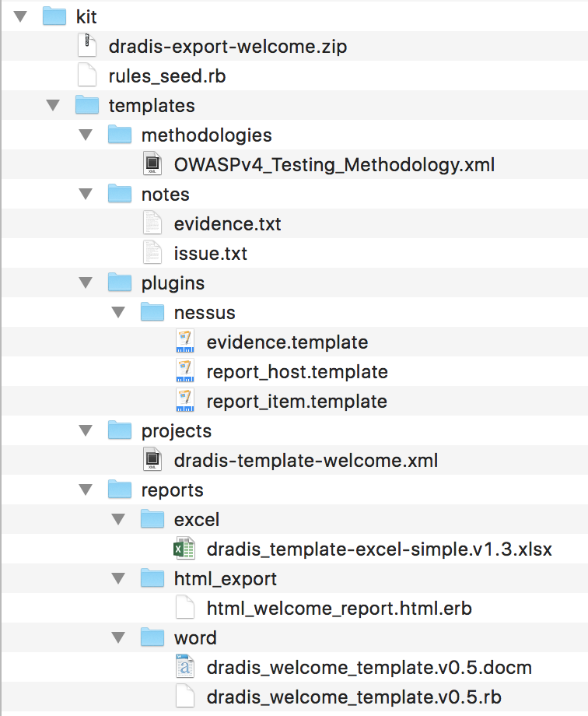Select the rules_seed.rb file
588x716 pixels.
pyautogui.click(x=167, y=76)
